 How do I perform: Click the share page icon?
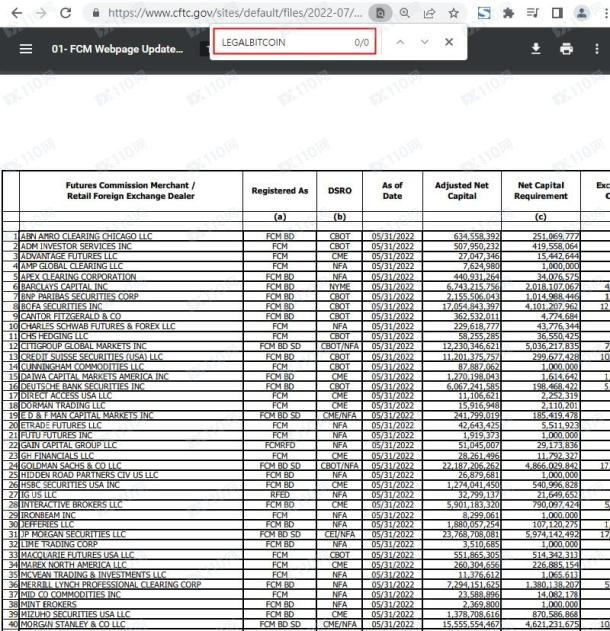(429, 14)
